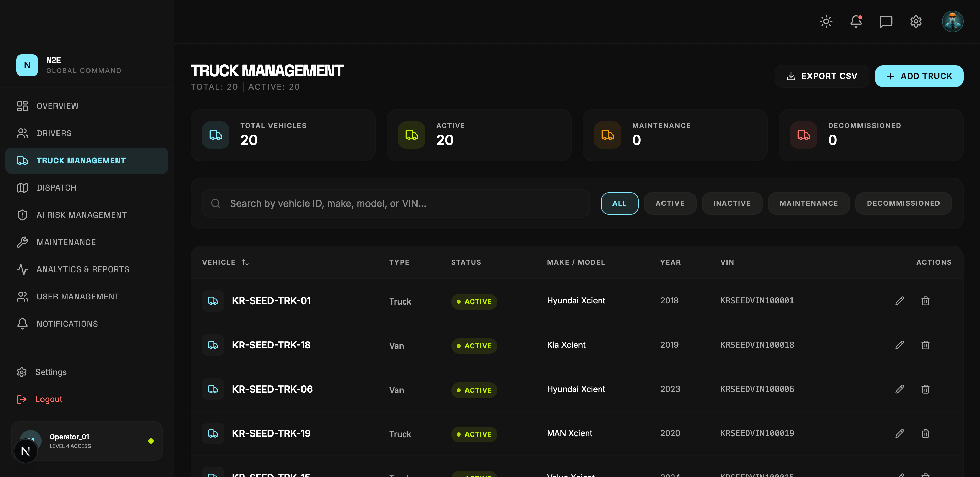Click the STATUS column header
980x477 pixels.
pos(466,262)
